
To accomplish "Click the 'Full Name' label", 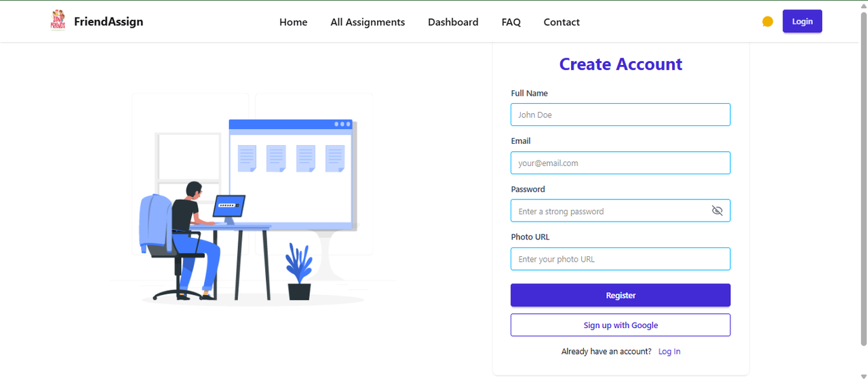I will [x=530, y=93].
